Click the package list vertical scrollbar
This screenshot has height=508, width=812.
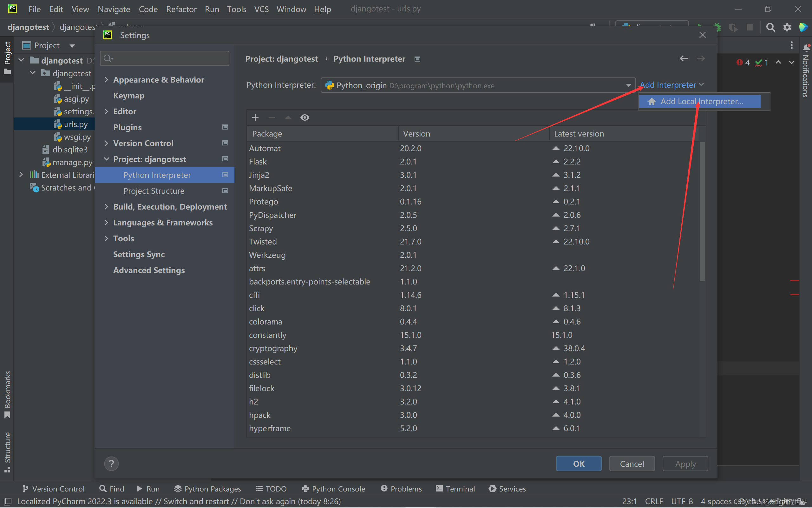click(x=702, y=211)
